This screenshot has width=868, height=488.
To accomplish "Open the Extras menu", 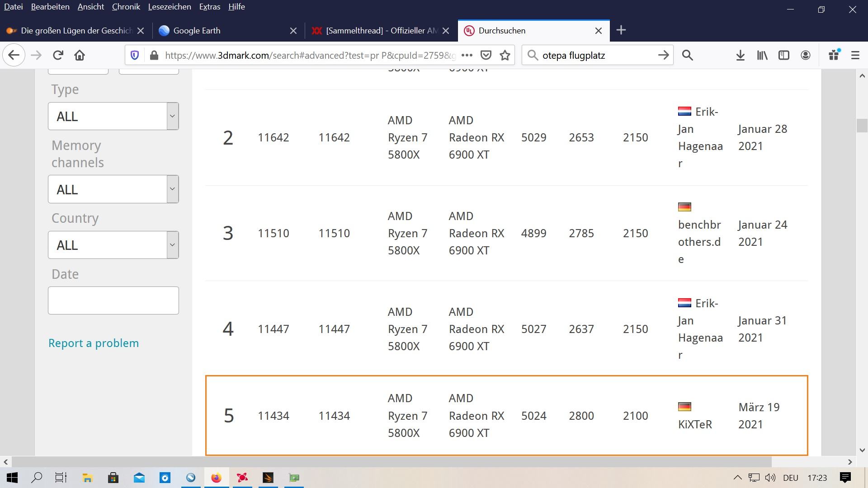I will pos(210,7).
